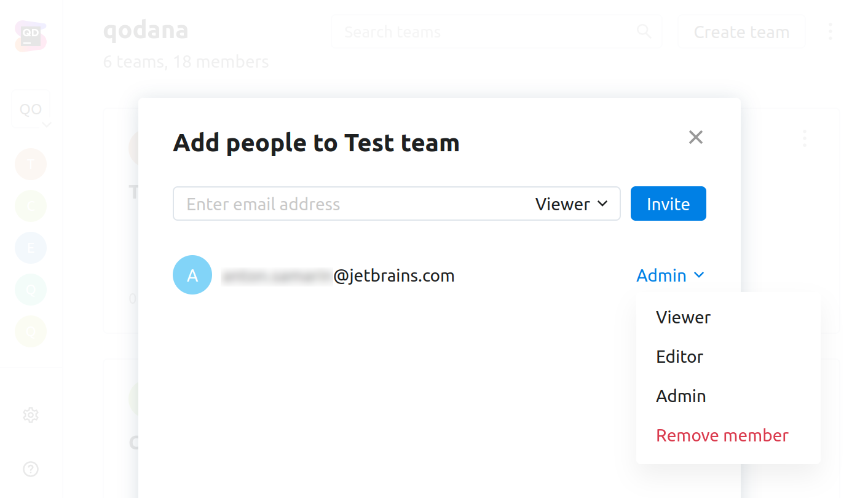Open the help question mark icon
This screenshot has height=498, width=868.
pyautogui.click(x=31, y=469)
